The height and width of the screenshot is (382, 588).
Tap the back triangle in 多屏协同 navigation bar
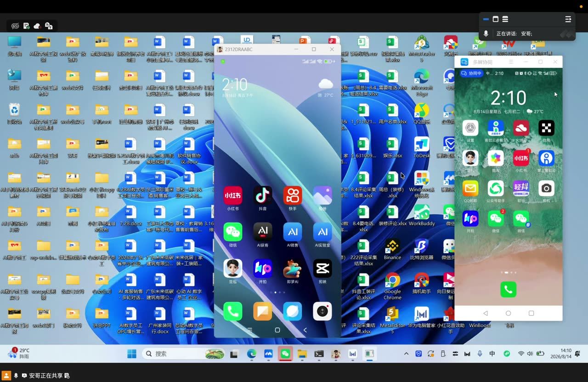tap(486, 313)
